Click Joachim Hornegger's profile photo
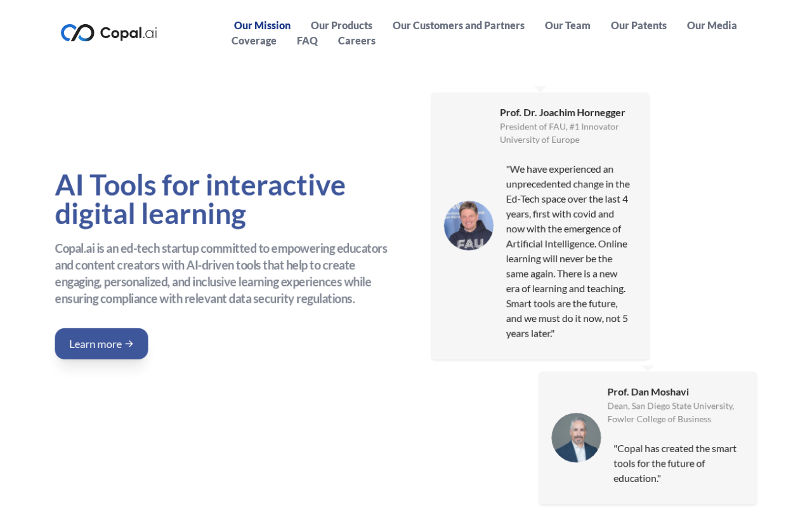The image size is (812, 508). (469, 226)
